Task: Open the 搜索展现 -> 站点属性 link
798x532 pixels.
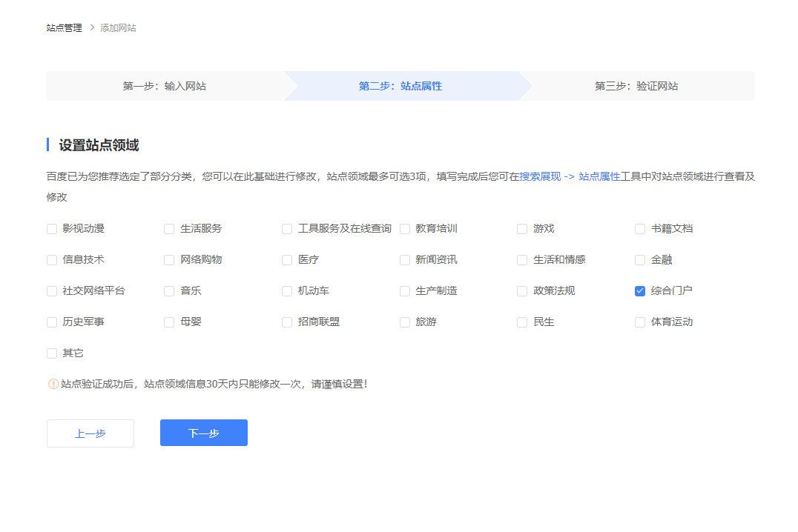Action: 570,176
